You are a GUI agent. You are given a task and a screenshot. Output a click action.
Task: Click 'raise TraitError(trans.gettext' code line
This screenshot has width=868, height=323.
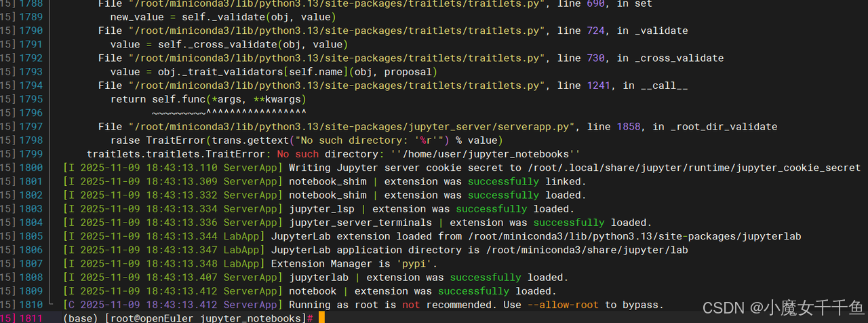pyautogui.click(x=307, y=140)
